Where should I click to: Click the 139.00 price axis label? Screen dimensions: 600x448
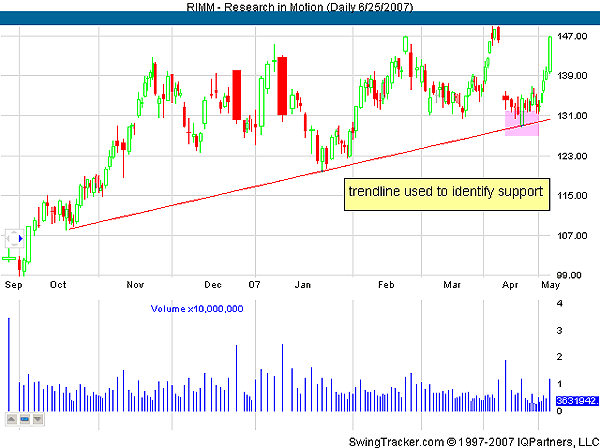coord(572,76)
